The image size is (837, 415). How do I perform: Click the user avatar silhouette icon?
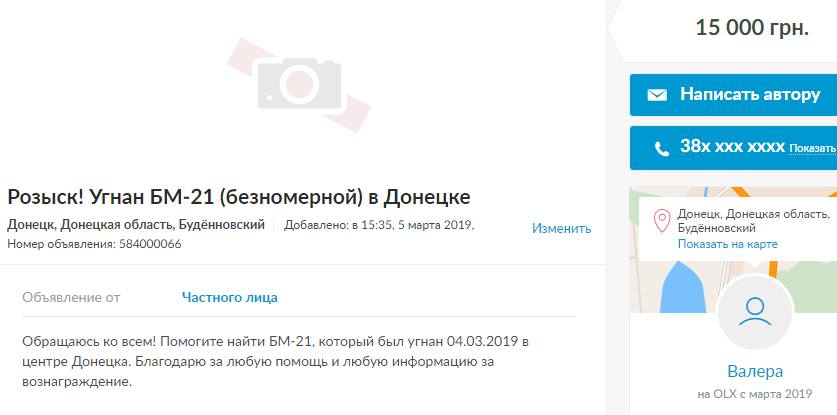[x=755, y=312]
